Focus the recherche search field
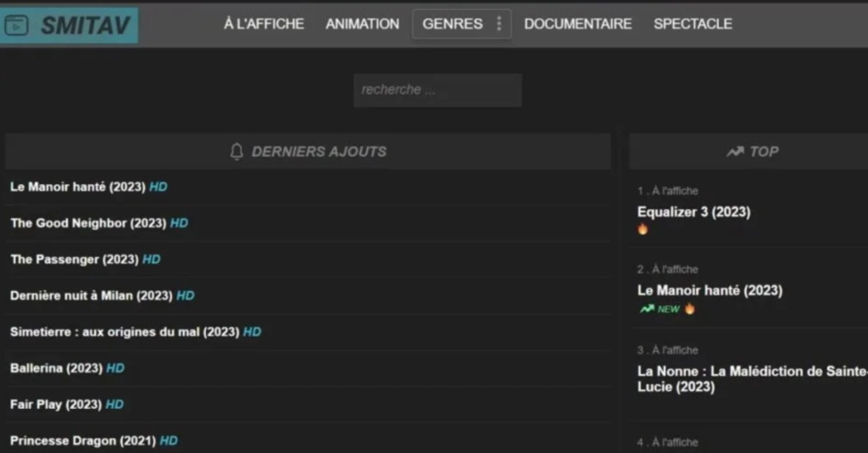 click(437, 90)
